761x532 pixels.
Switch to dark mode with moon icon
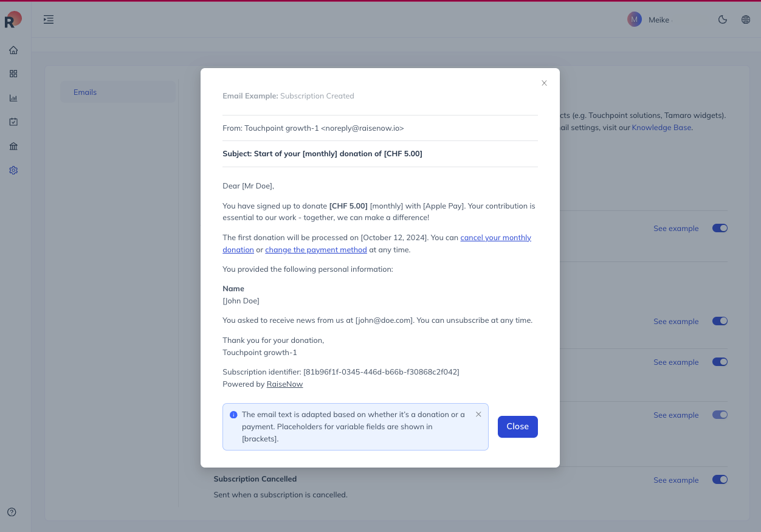pos(723,19)
